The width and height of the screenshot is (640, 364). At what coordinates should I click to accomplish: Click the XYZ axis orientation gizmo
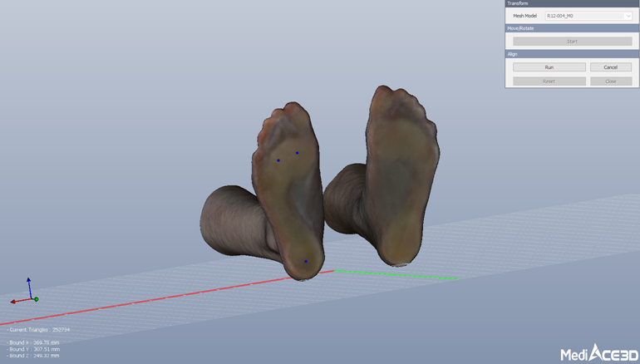[25, 292]
